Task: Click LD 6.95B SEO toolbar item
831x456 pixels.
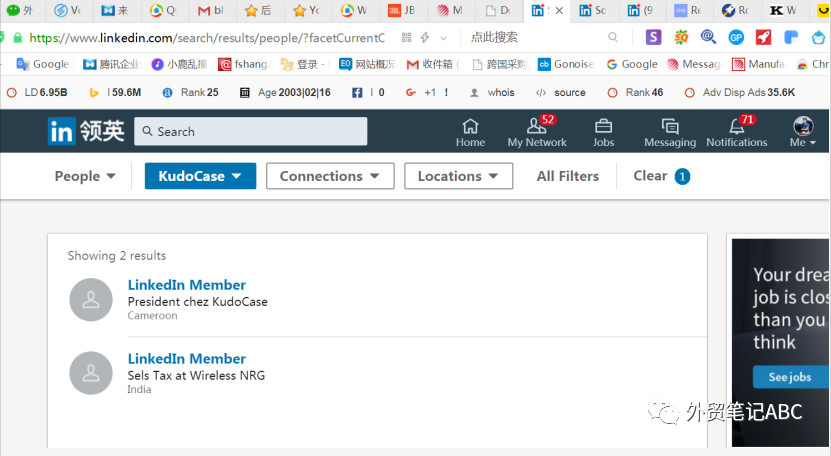Action: pos(37,92)
